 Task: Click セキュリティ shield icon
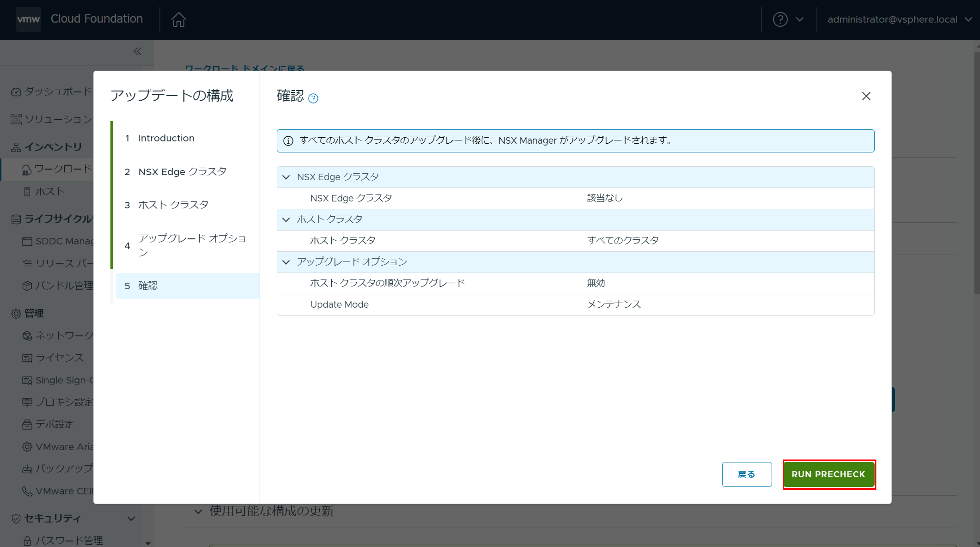pyautogui.click(x=16, y=519)
